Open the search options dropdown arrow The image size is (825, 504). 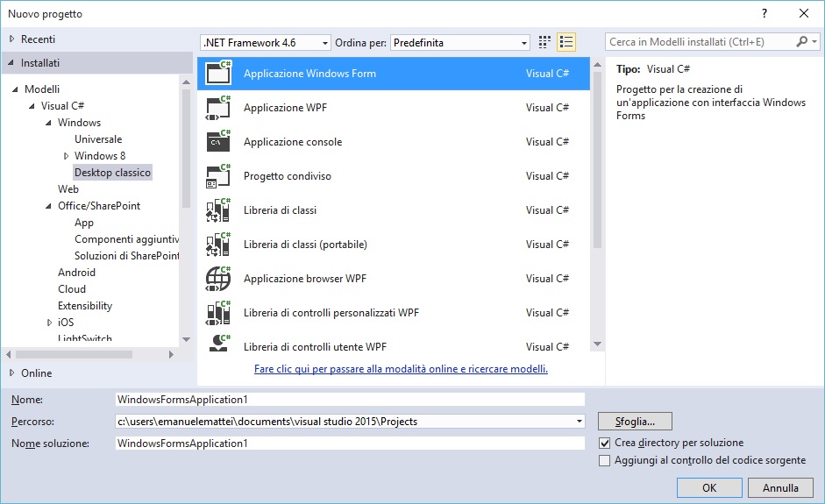click(x=814, y=41)
